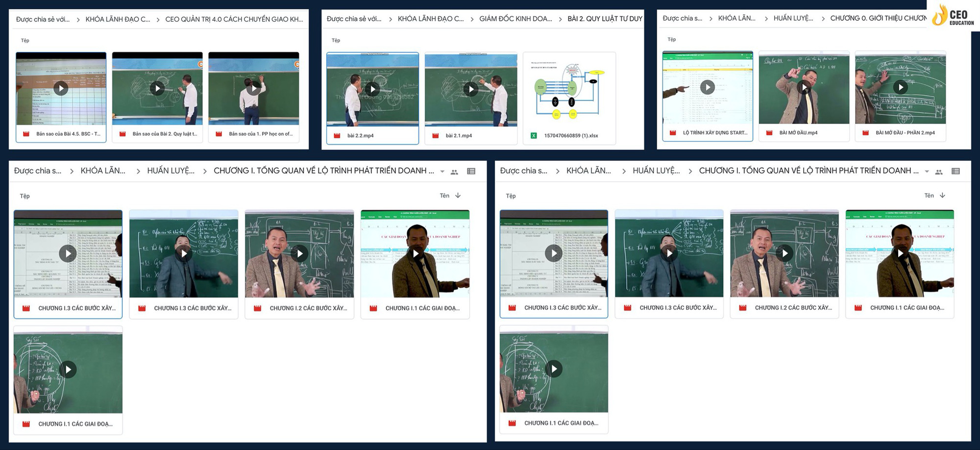Open the bài 2.1.mp4 video thumbnail
The image size is (980, 450).
pos(471,89)
